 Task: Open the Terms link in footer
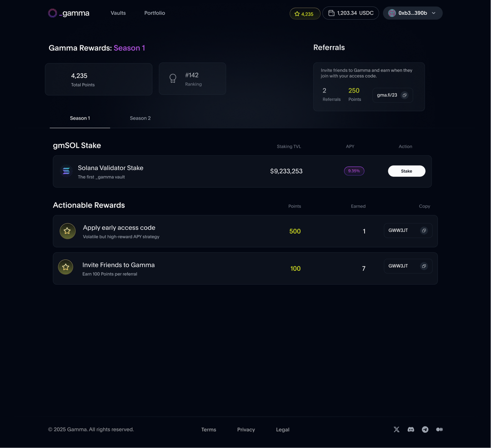click(x=209, y=429)
